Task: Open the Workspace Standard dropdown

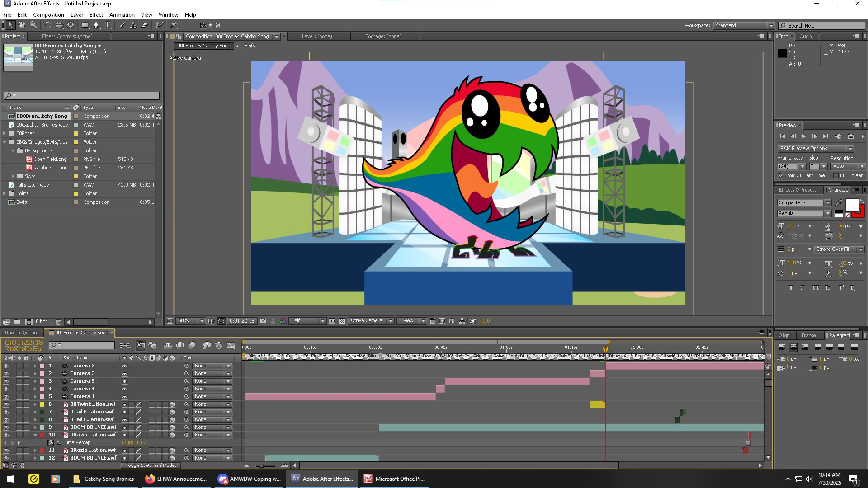Action: pos(744,25)
